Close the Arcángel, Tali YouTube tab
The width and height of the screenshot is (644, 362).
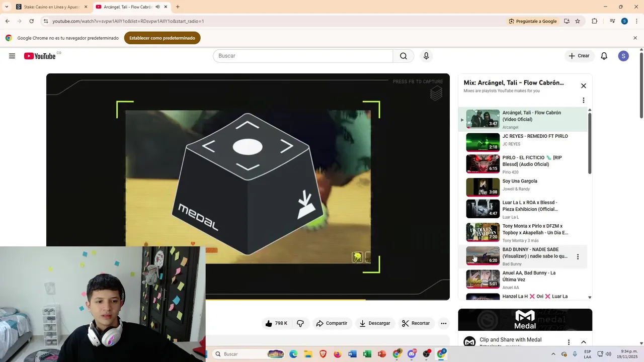166,7
